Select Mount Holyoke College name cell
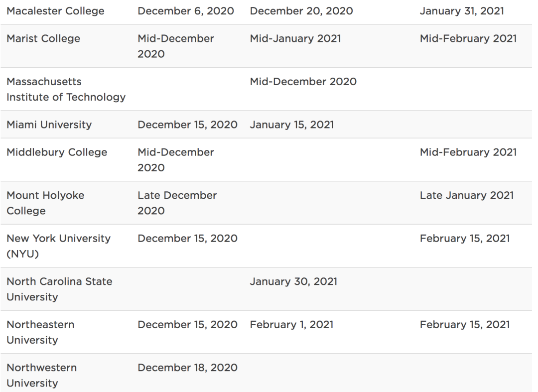Viewport: 538px width, 392px height. [x=45, y=203]
